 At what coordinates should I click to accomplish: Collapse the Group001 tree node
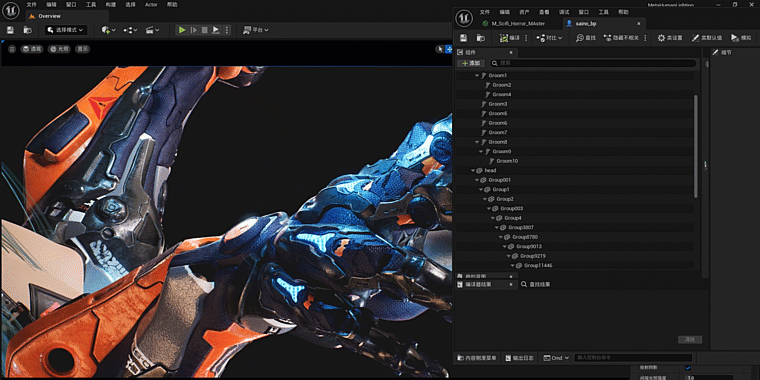pos(477,180)
